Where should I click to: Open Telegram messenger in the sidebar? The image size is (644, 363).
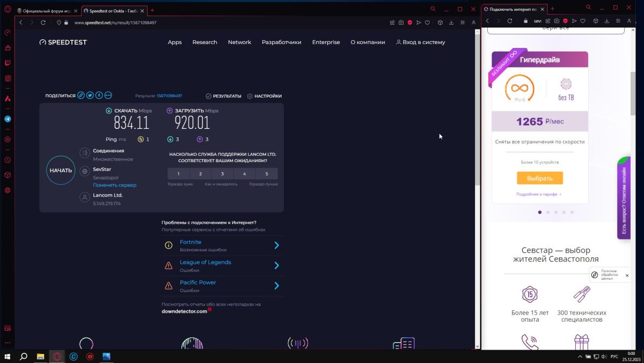[8, 119]
